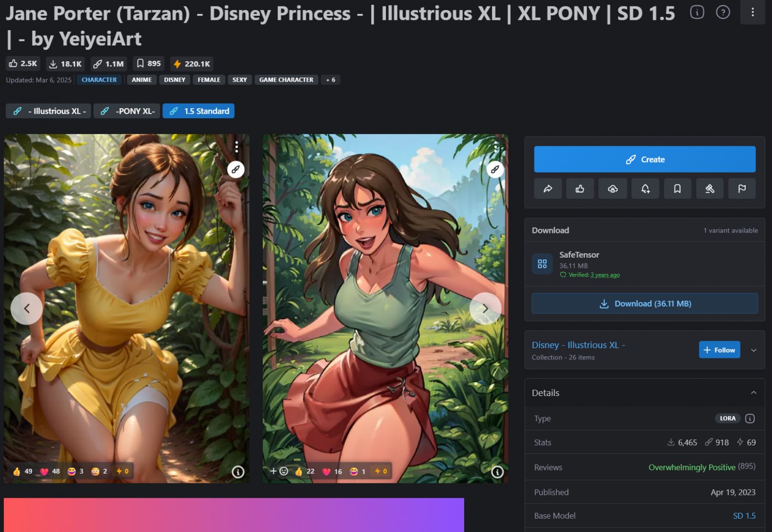Click the info icon beside the model title
The width and height of the screenshot is (772, 532).
point(697,12)
